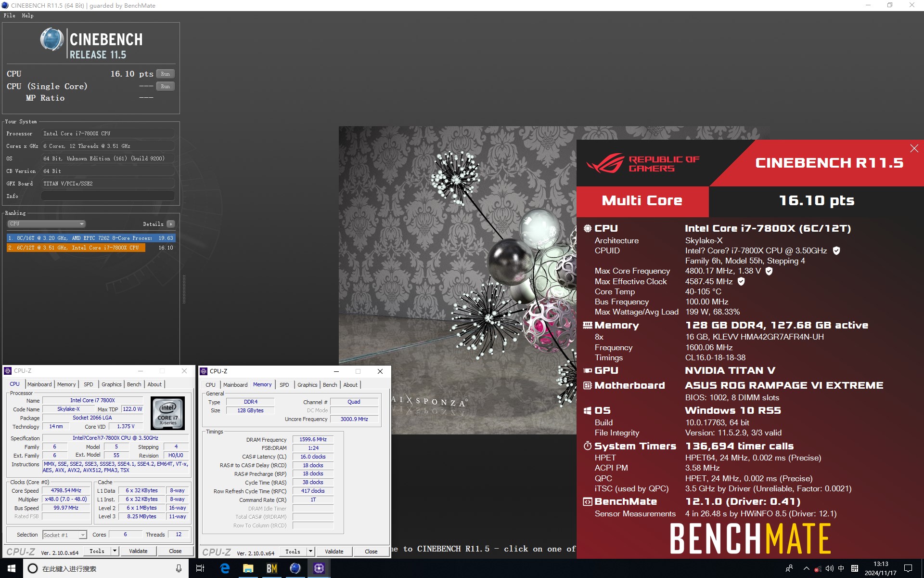Image resolution: width=924 pixels, height=578 pixels.
Task: Click the Memory module icon in BenchMate
Action: 588,326
